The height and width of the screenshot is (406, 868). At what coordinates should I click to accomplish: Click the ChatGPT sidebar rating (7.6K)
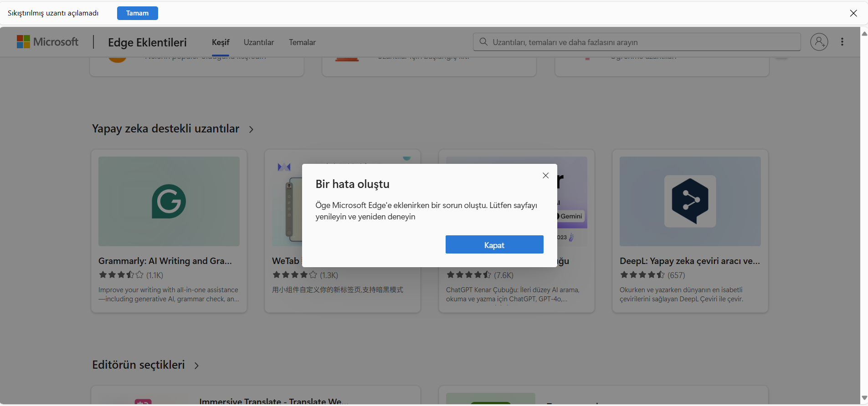pos(480,275)
